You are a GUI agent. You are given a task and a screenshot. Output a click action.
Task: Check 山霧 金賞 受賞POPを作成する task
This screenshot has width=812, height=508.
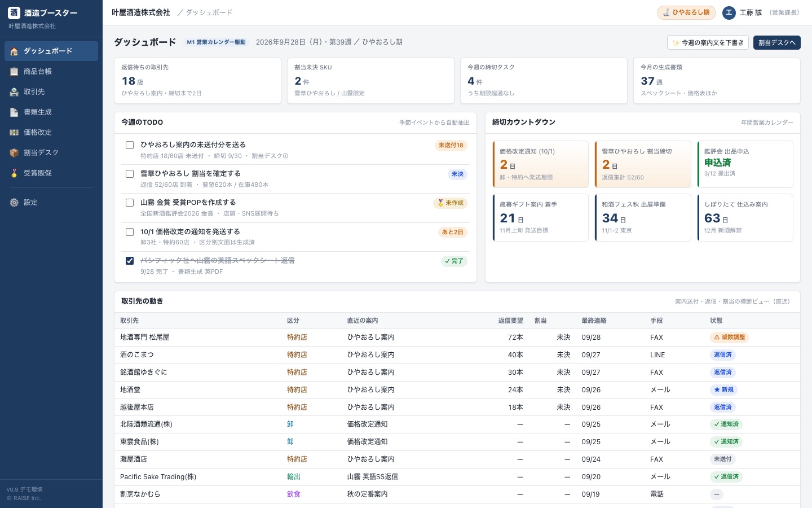click(x=130, y=203)
